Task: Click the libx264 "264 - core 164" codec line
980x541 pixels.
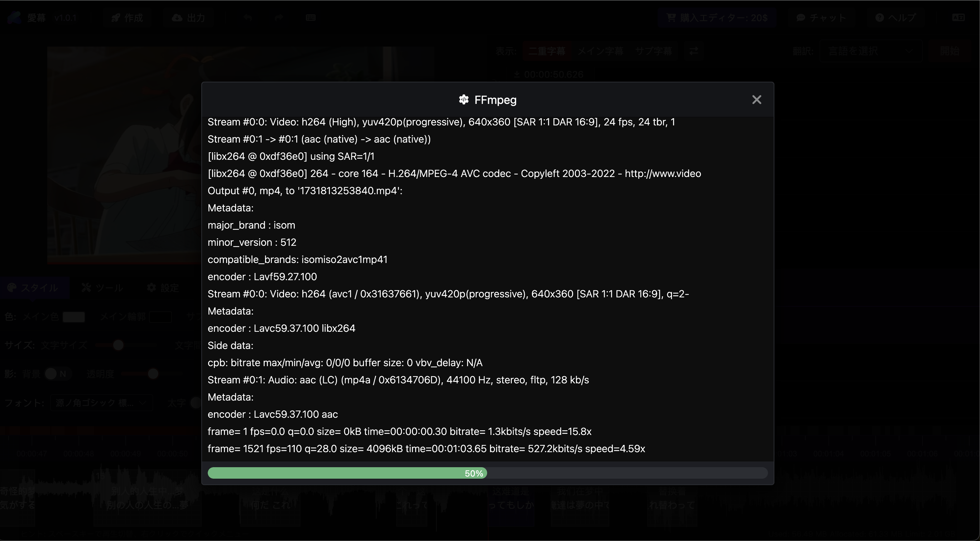Action: tap(454, 173)
